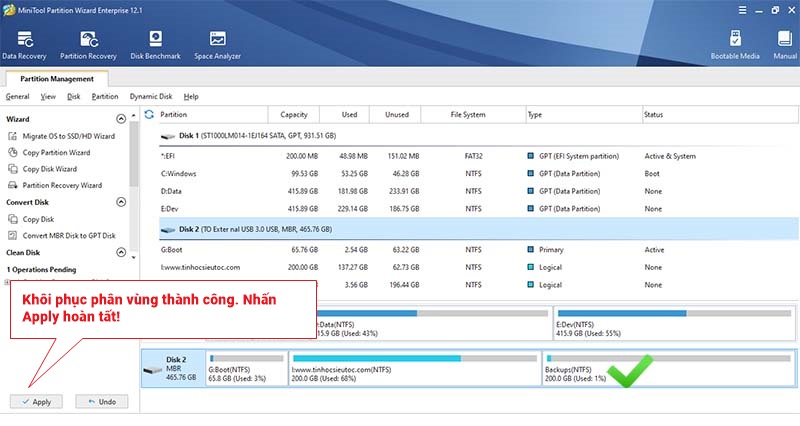This screenshot has height=426, width=800.
Task: Open the Manual
Action: pyautogui.click(x=785, y=45)
